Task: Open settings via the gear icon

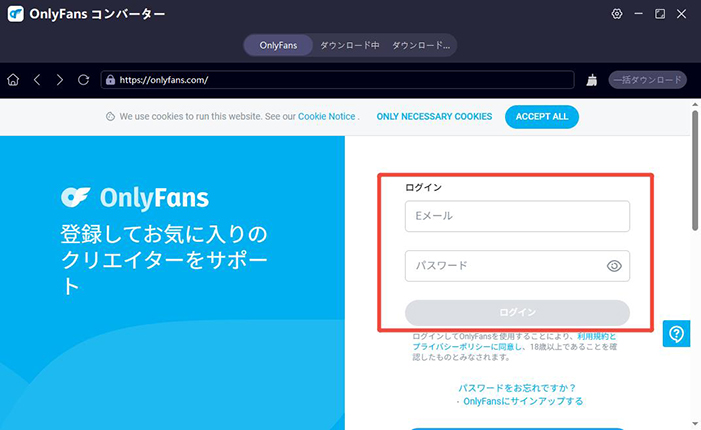Action: [x=617, y=14]
